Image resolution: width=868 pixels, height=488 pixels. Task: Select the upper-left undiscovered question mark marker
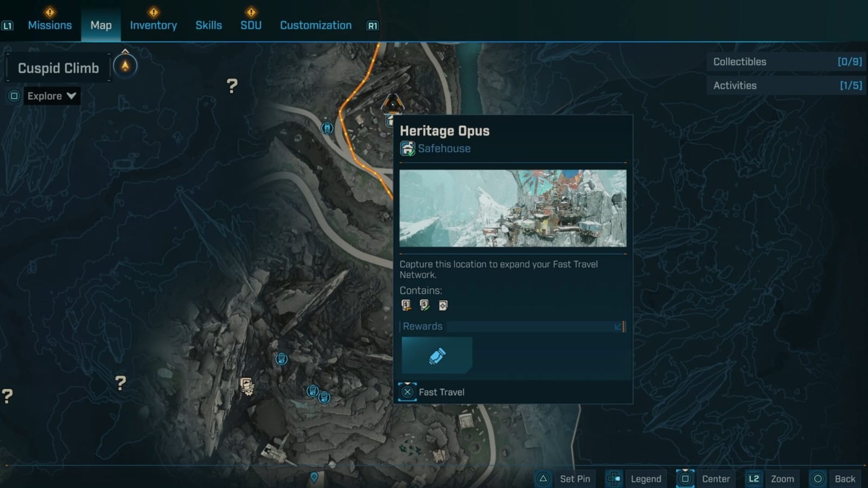click(232, 86)
